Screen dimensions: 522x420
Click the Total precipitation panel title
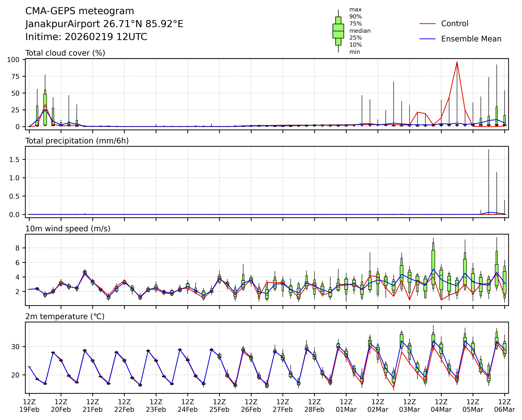coord(77,141)
